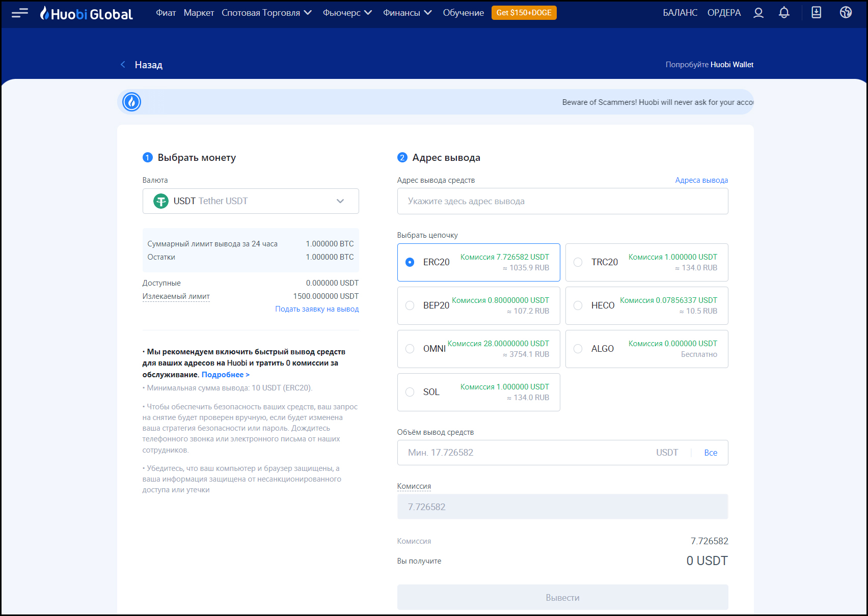Click the underlined Комиссия label
The image size is (868, 616).
click(x=414, y=486)
